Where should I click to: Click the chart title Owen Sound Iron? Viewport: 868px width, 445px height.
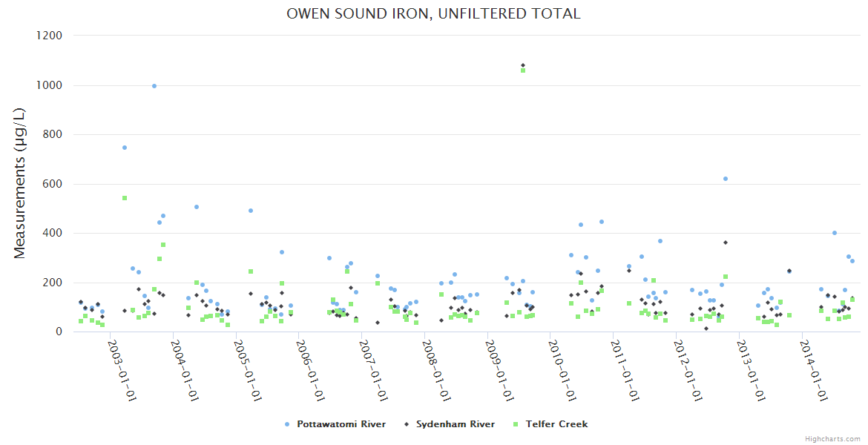[x=433, y=14]
